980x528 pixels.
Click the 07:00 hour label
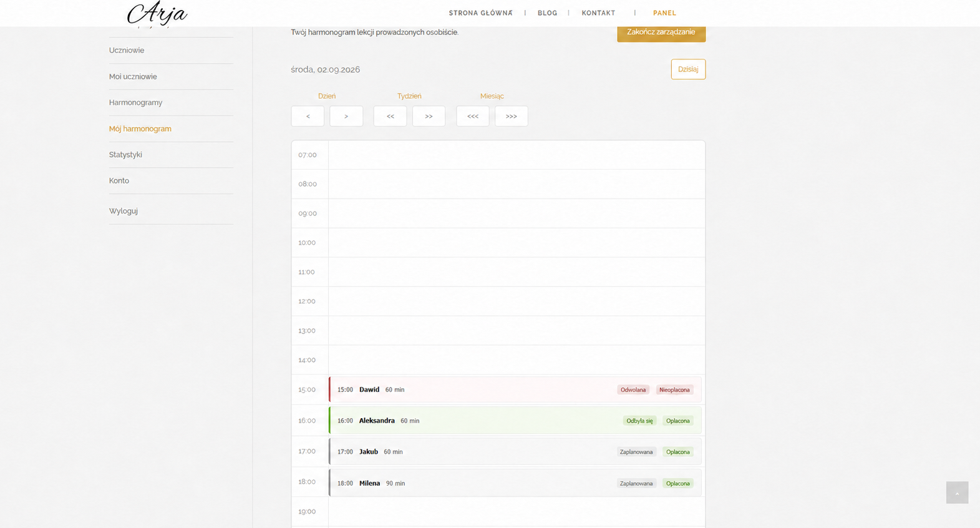[x=308, y=155]
